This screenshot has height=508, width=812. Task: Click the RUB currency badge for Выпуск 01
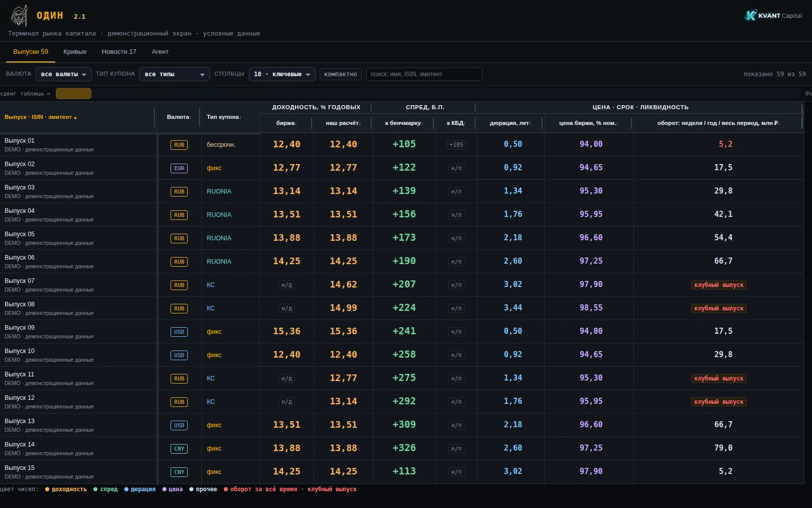(179, 145)
